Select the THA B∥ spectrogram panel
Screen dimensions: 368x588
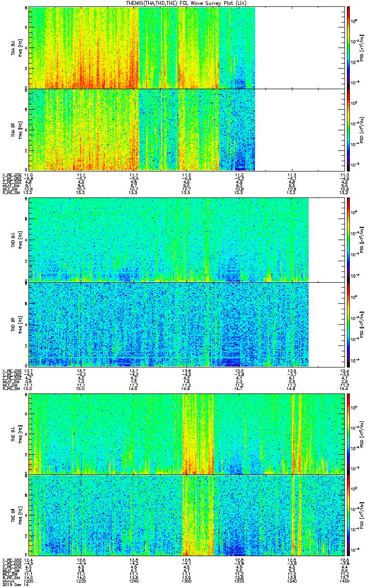186,129
